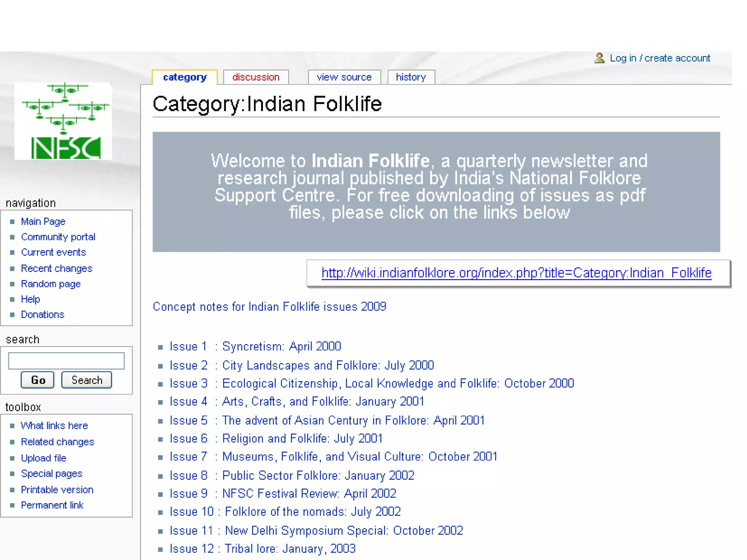
Task: Open Concept notes for Indian Folklife 2009
Action: tap(269, 307)
